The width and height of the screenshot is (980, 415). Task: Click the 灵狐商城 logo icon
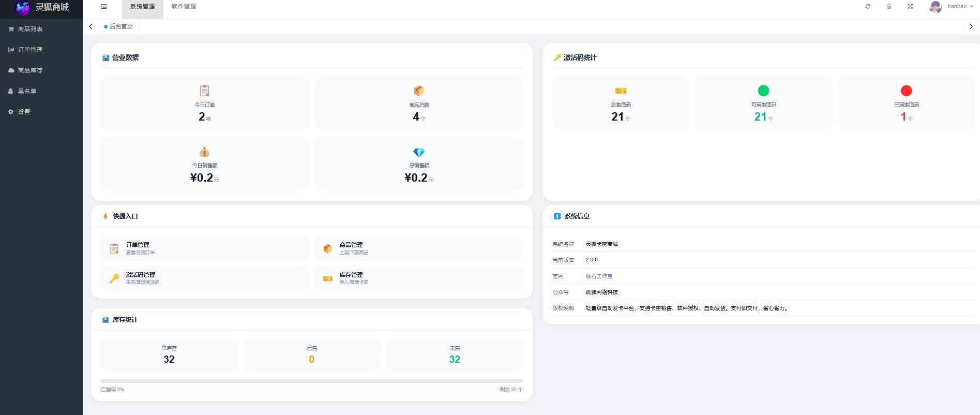(x=23, y=7)
